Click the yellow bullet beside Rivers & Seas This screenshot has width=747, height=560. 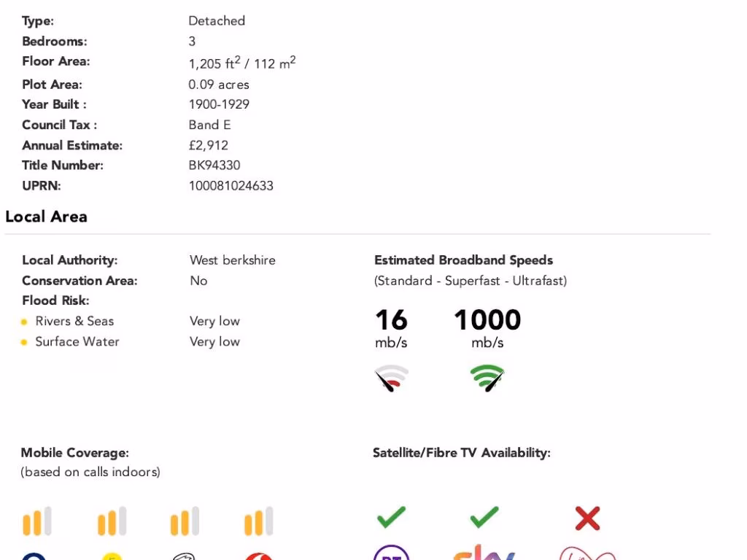pos(24,322)
